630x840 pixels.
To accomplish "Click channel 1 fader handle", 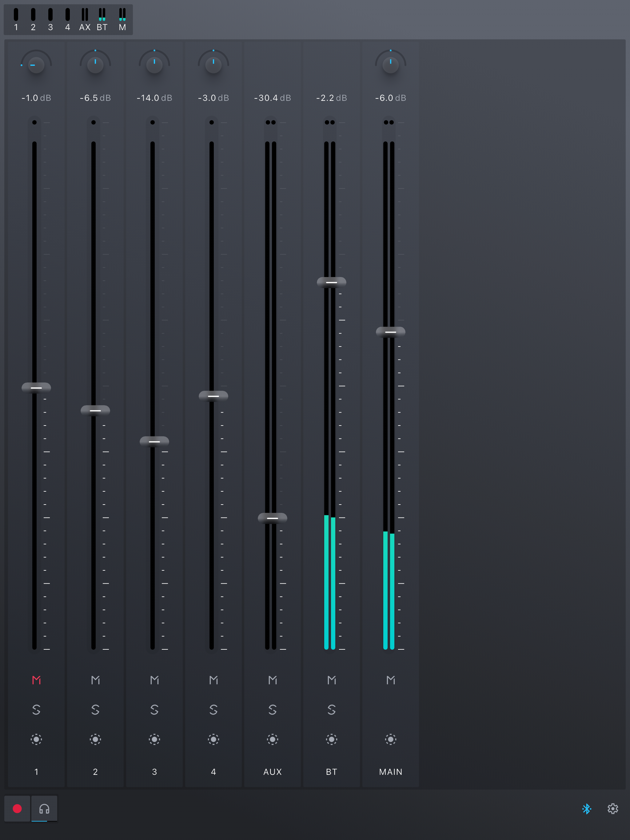I will pos(36,388).
